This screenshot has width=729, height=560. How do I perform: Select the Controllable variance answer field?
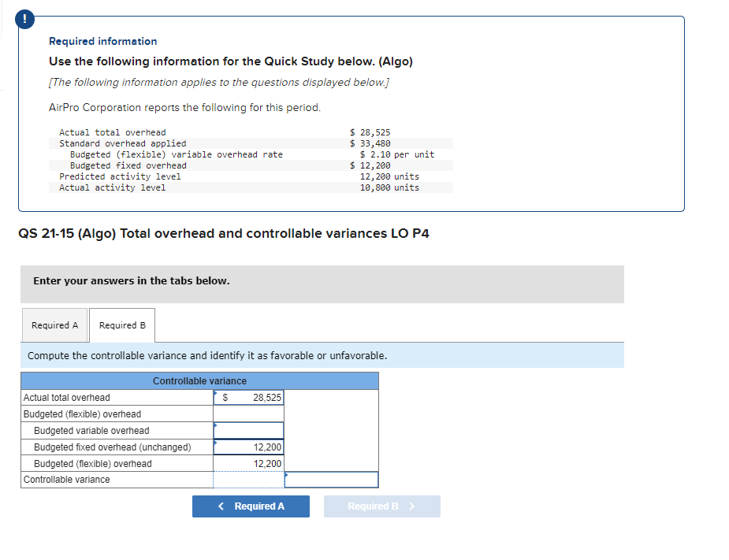coord(248,479)
